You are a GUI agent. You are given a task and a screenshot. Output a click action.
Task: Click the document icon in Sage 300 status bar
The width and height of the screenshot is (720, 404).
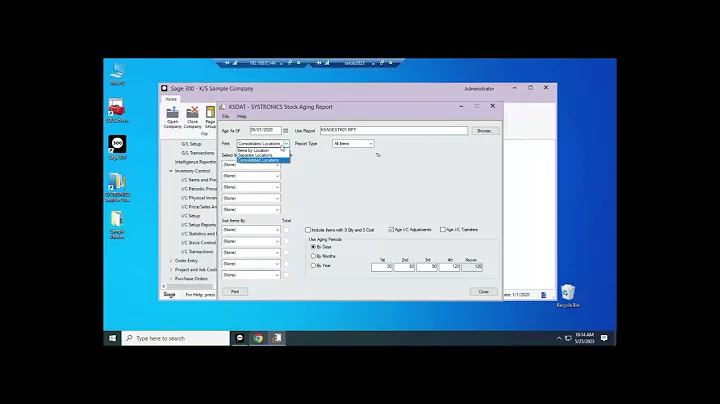click(x=543, y=295)
